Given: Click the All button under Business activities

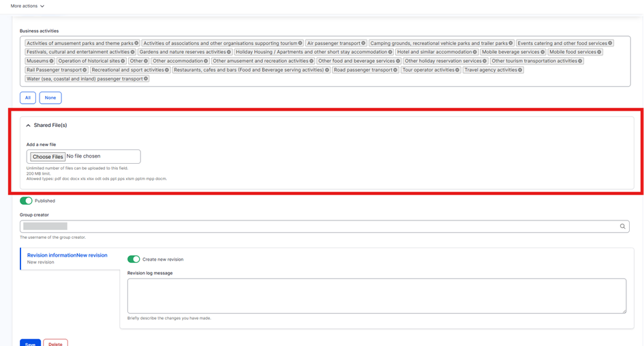Looking at the screenshot, I should 28,98.
